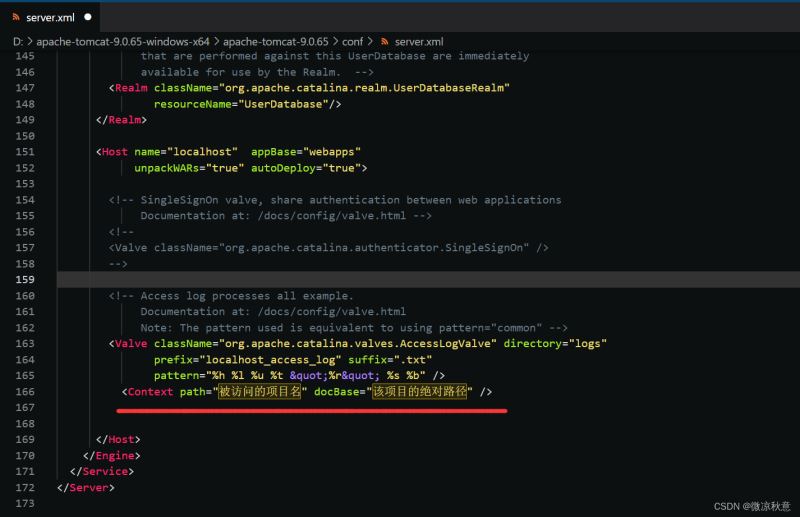Click the closing </Host> tag
This screenshot has width=800, height=517.
pyautogui.click(x=118, y=439)
